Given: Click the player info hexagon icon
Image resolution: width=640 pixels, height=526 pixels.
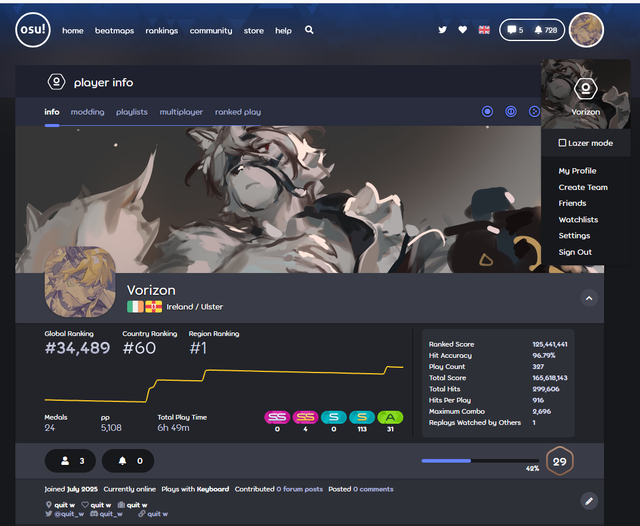Looking at the screenshot, I should click(x=56, y=82).
